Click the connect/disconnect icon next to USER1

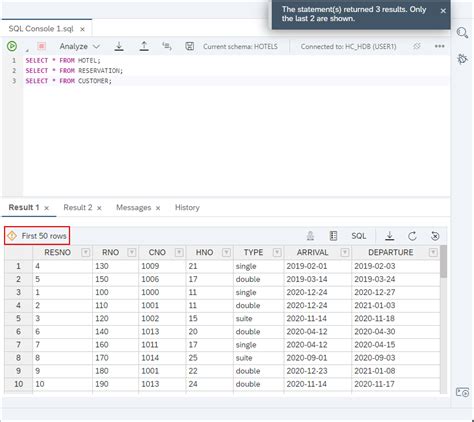(417, 46)
